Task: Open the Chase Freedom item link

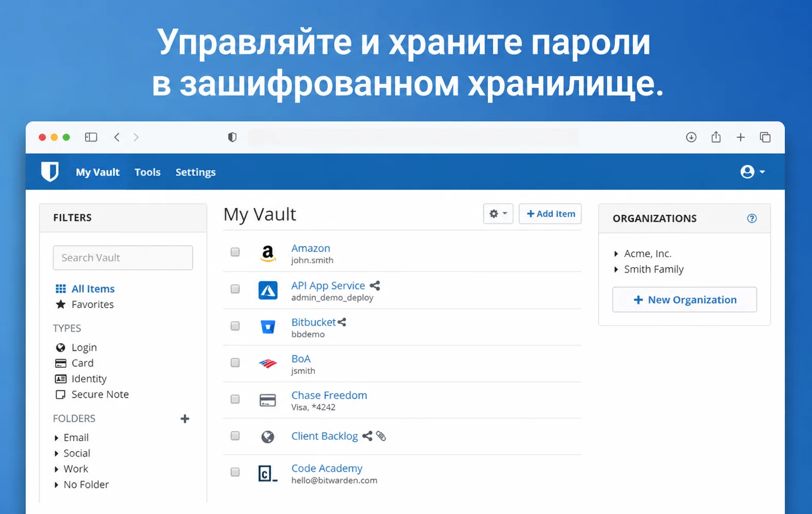Action: tap(329, 395)
